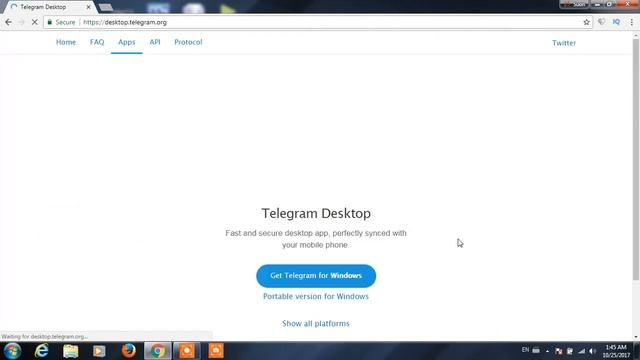This screenshot has width=640, height=360.
Task: Close the Telegram Desktop tab
Action: (88, 7)
